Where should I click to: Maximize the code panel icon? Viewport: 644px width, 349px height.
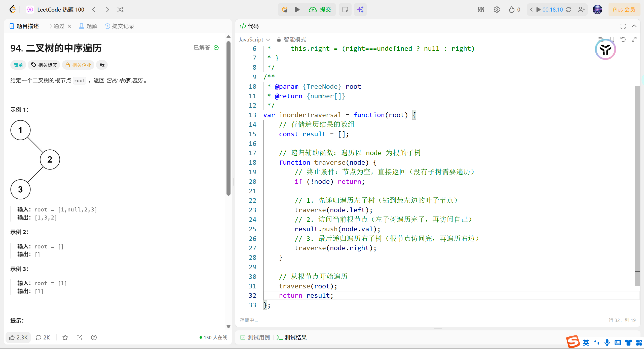tap(623, 26)
